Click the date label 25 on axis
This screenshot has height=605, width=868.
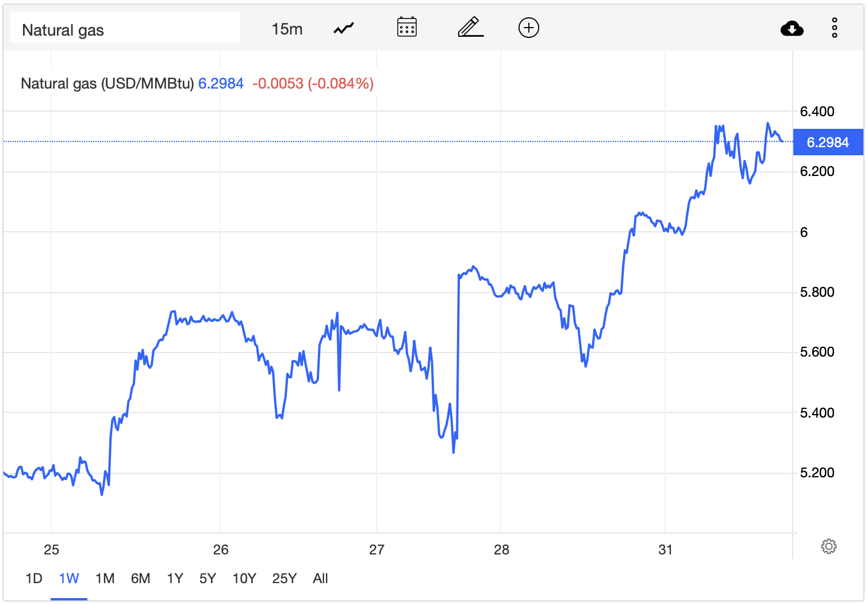[52, 550]
